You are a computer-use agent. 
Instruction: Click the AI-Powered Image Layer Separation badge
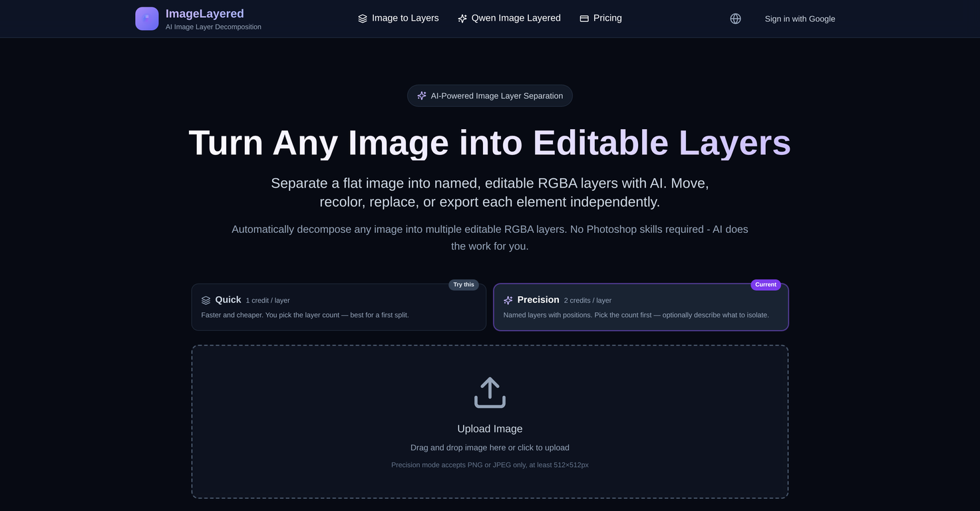[490, 96]
